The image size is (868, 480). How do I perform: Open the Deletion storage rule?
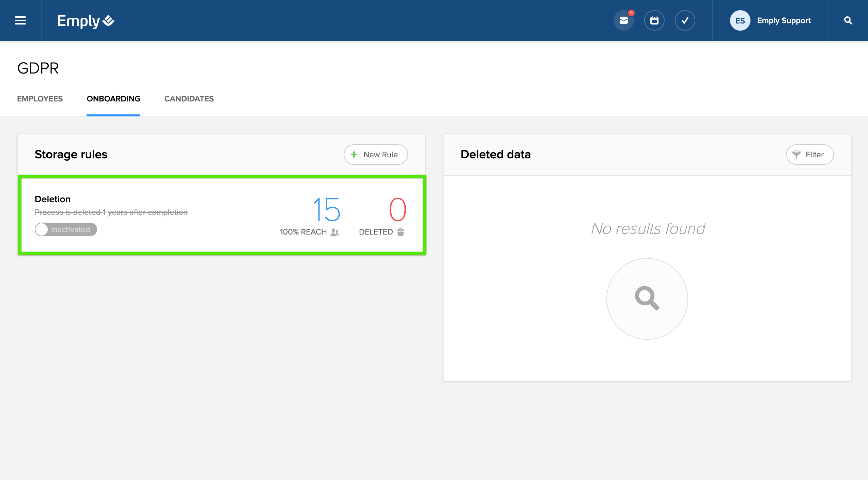pos(52,199)
